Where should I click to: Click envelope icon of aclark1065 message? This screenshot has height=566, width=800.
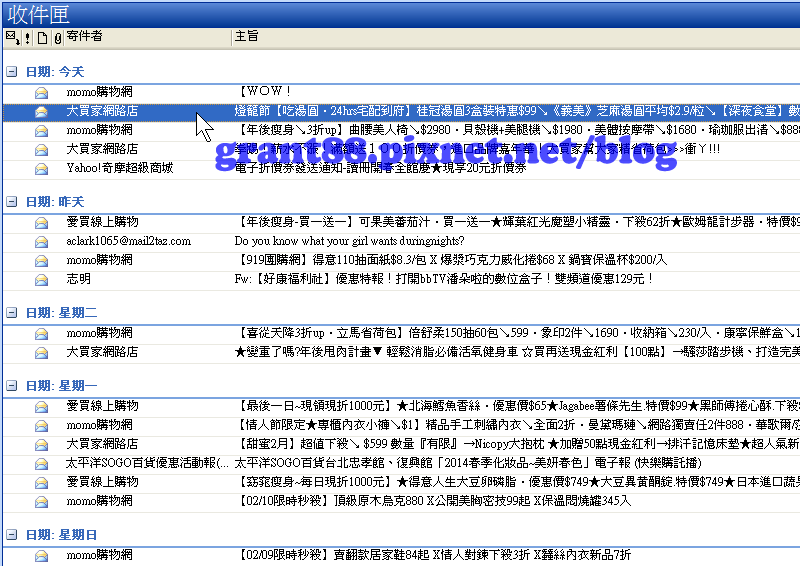coord(41,241)
